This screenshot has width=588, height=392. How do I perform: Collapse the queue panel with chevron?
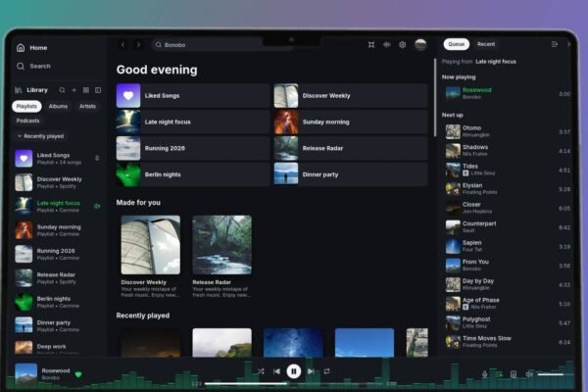pos(568,44)
